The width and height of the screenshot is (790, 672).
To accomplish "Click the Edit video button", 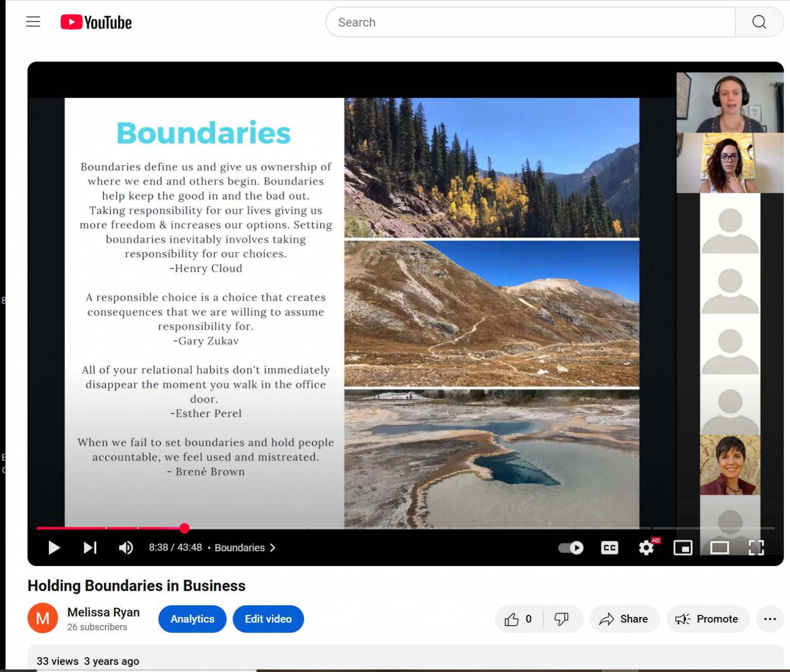I will 268,619.
